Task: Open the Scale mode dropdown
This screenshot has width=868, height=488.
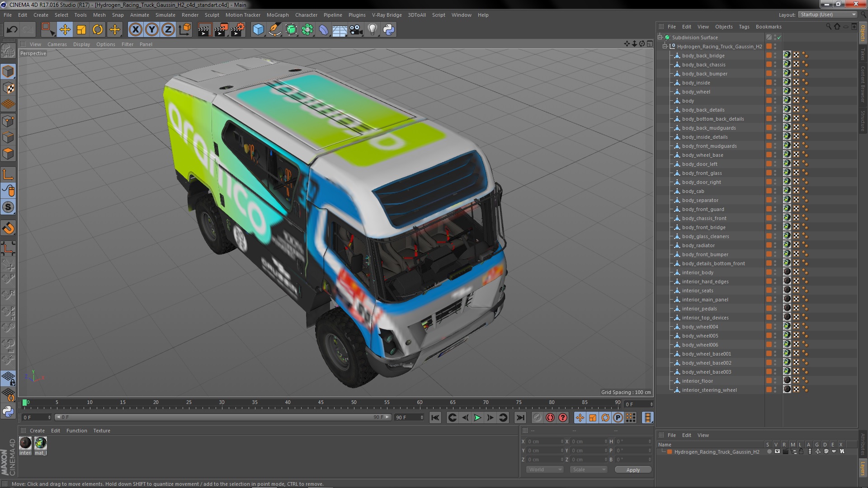Action: coord(588,469)
